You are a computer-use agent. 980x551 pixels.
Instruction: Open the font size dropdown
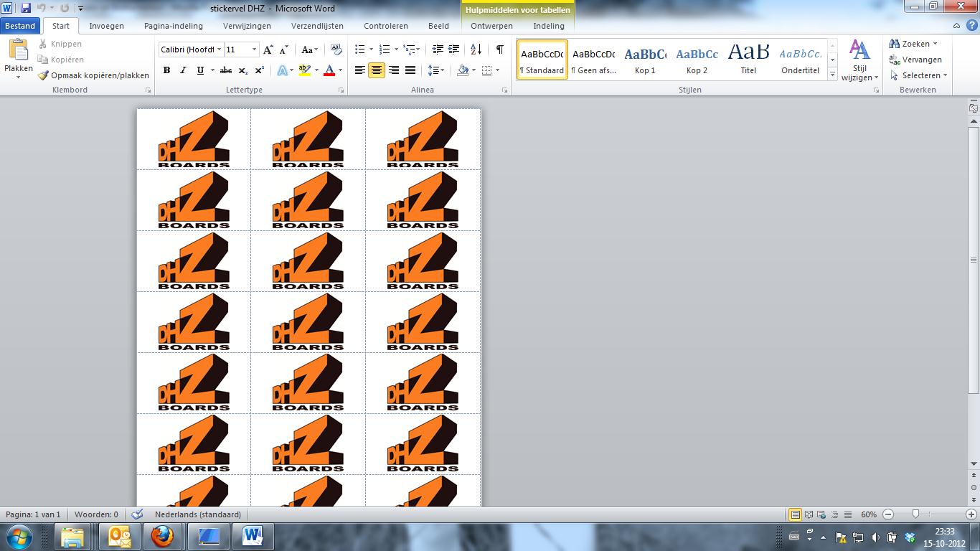coord(254,50)
